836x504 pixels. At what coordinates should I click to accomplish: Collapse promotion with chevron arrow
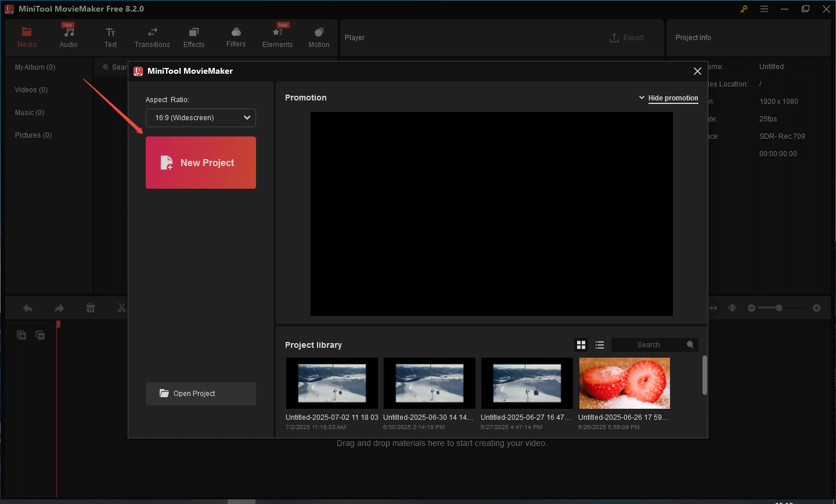tap(642, 98)
